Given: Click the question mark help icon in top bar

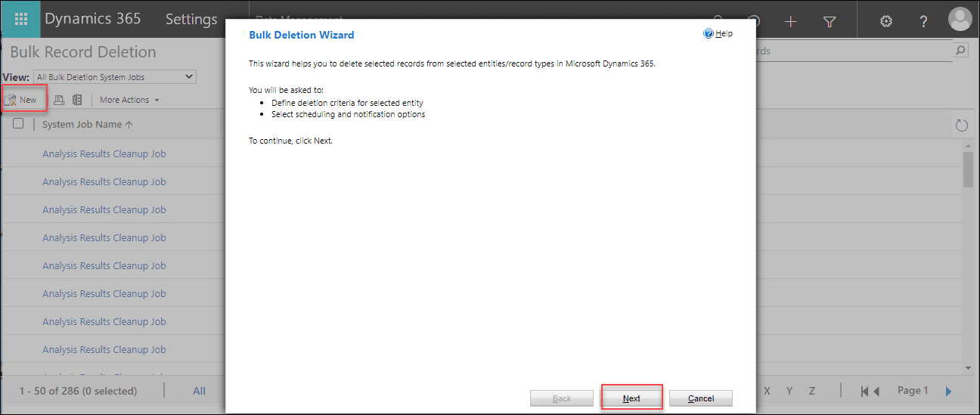Looking at the screenshot, I should [x=924, y=21].
